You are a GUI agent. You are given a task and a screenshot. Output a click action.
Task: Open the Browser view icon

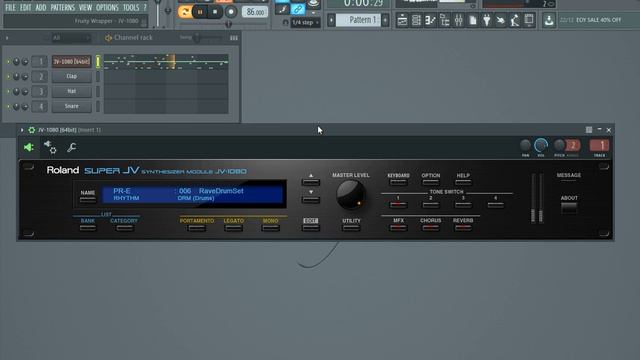444,20
